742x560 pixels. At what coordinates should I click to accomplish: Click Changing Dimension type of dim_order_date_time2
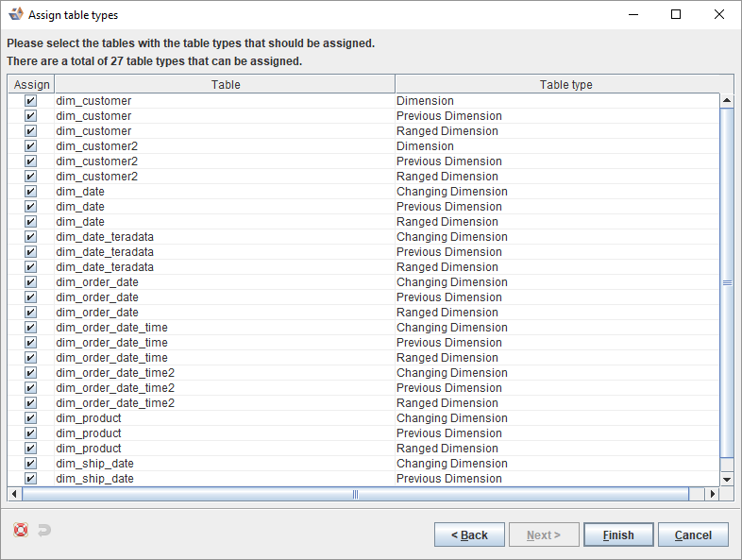point(558,373)
